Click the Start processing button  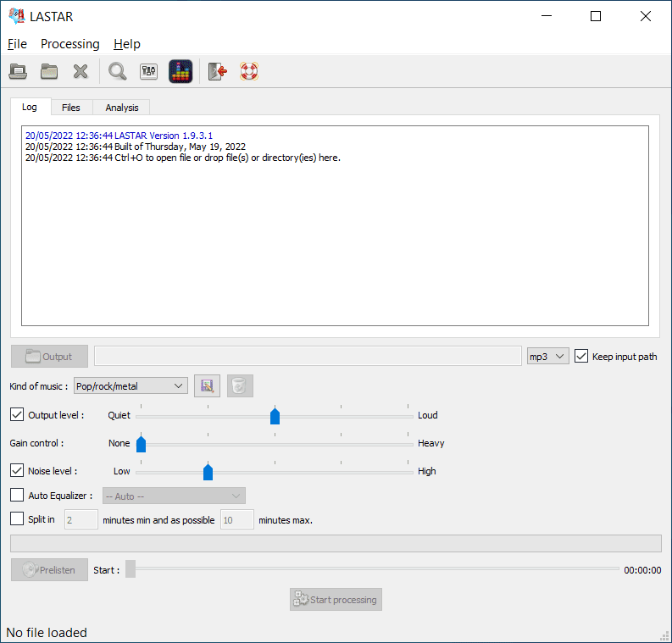(336, 599)
